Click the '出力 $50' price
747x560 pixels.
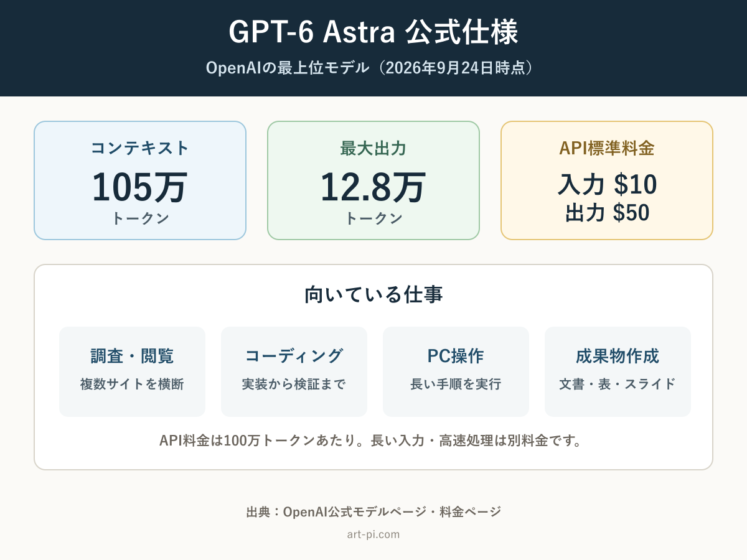[x=607, y=213]
